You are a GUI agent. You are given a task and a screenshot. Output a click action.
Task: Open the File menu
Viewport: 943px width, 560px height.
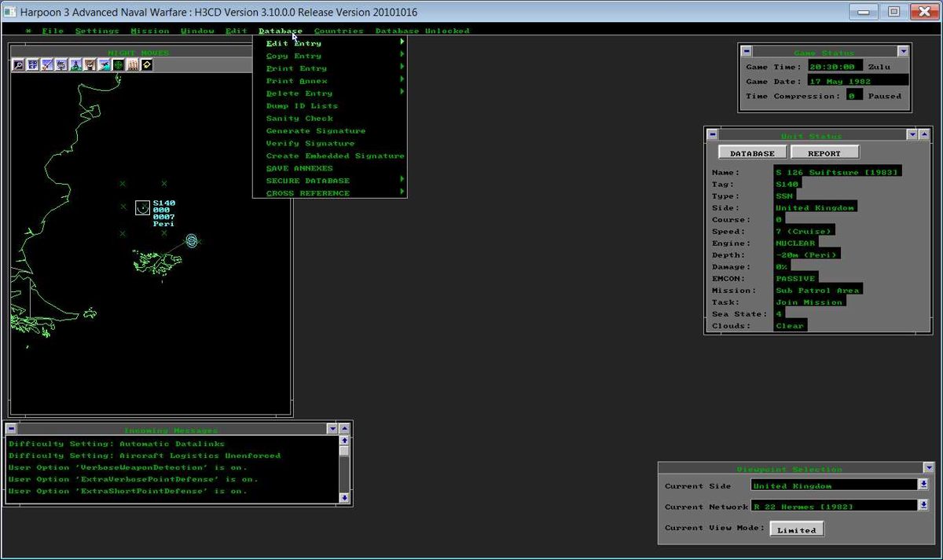[x=53, y=31]
